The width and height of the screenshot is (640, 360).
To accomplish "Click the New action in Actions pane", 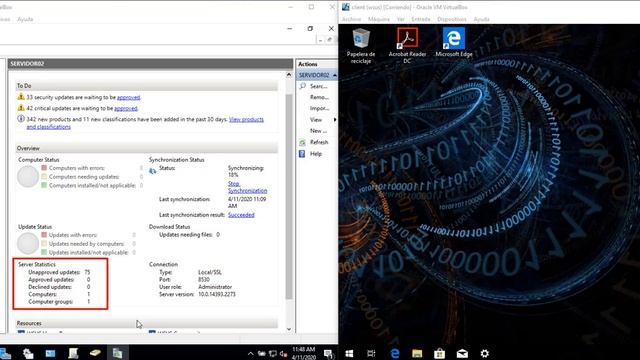I will (x=318, y=131).
